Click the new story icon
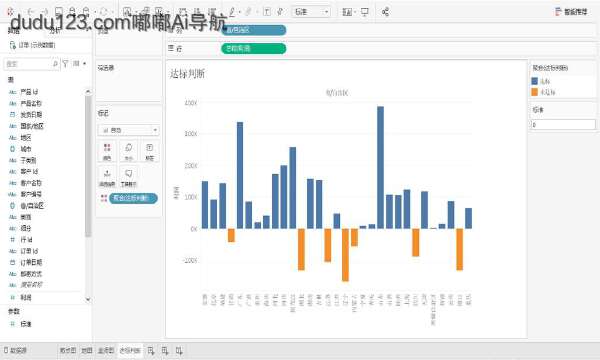This screenshot has height=360, width=600. click(x=179, y=350)
